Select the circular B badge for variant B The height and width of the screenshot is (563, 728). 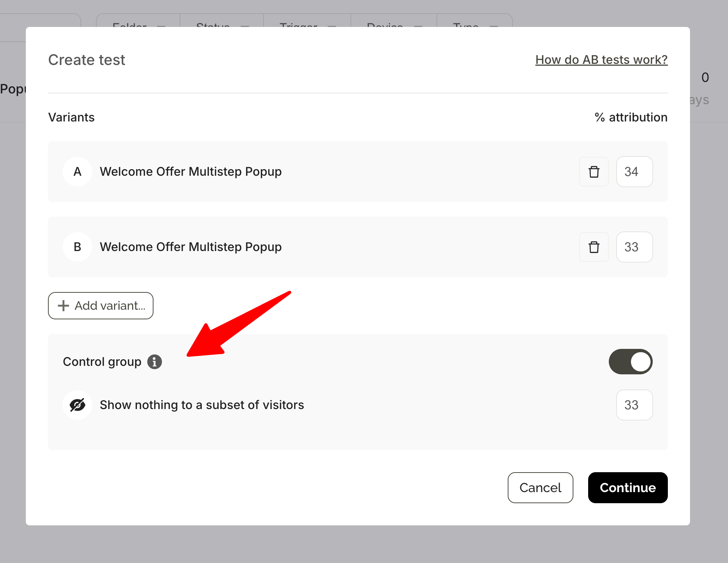(77, 247)
